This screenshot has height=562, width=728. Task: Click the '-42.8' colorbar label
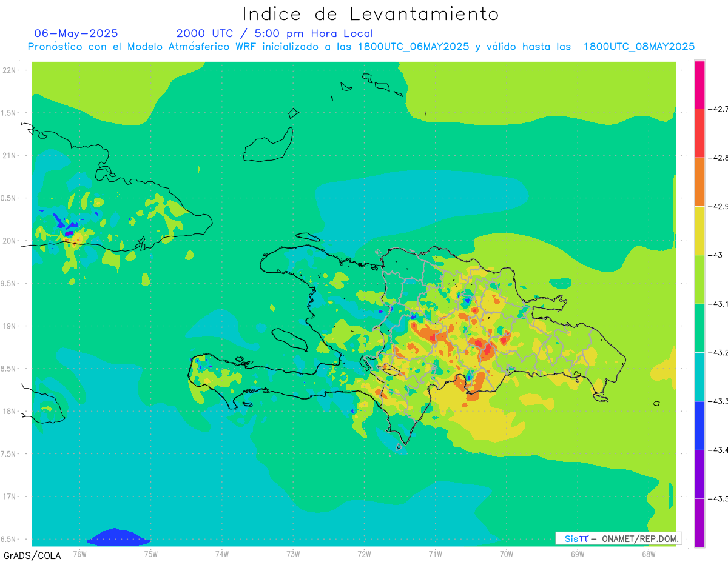(x=718, y=158)
